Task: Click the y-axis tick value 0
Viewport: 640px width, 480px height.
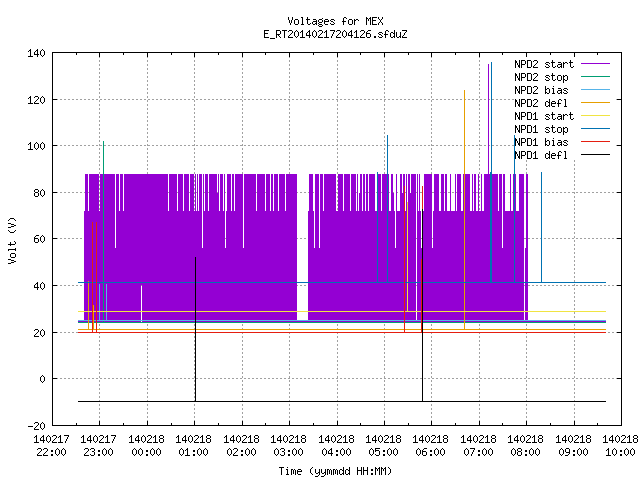Action: point(42,379)
